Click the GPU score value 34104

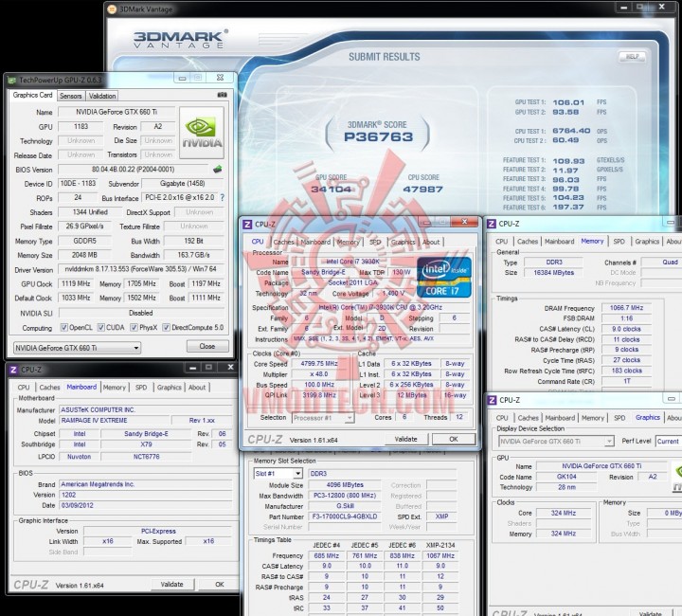331,190
